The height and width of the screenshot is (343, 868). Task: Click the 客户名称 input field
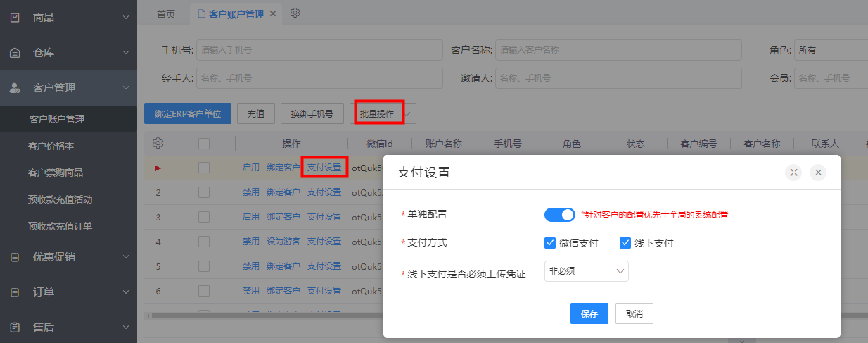pyautogui.click(x=618, y=50)
